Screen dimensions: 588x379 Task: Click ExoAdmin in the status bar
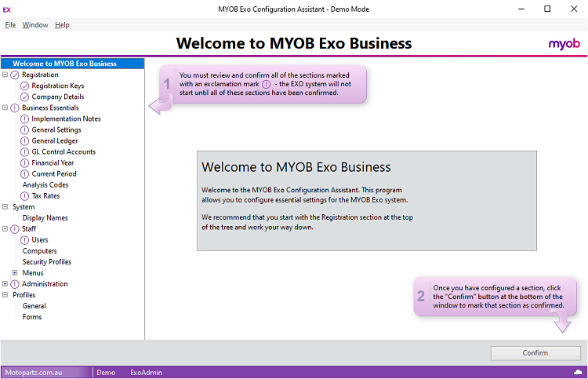146,372
